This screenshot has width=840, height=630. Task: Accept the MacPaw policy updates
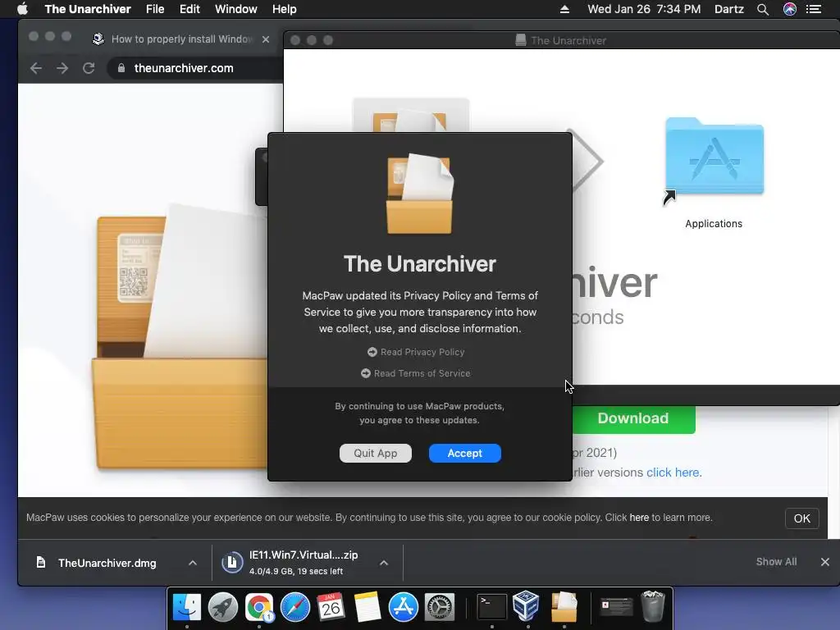point(465,453)
